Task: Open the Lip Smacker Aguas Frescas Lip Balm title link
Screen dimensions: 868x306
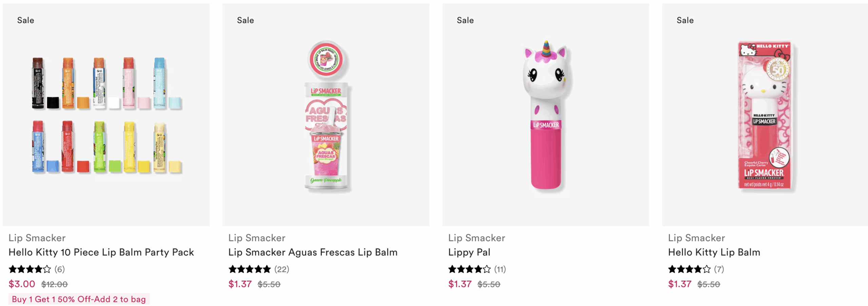Action: [x=313, y=252]
